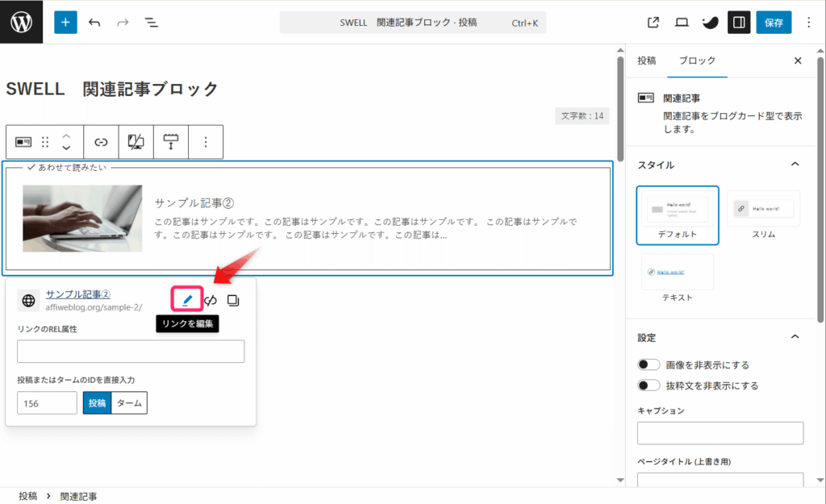Collapse the スタイル panel
The height and width of the screenshot is (504, 826).
tap(795, 165)
